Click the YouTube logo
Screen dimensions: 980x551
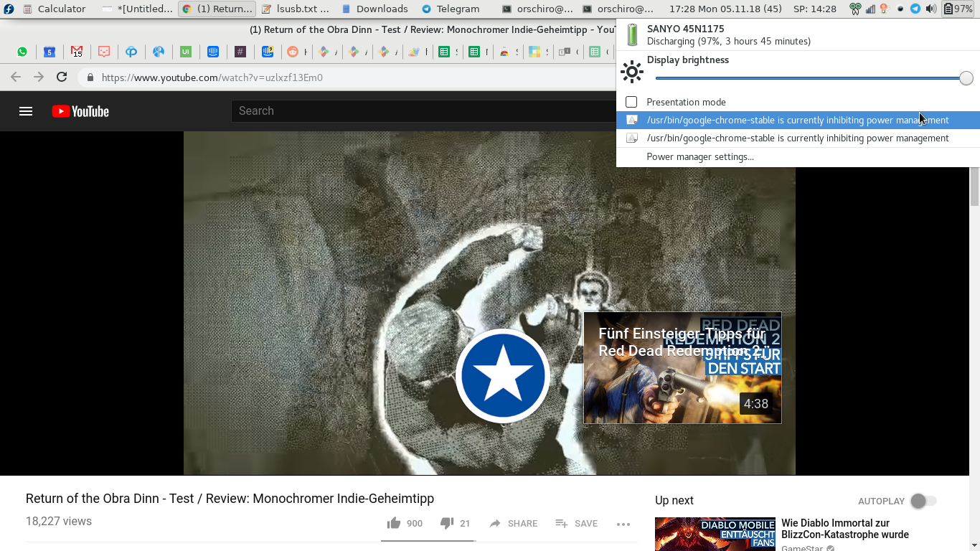coord(80,111)
